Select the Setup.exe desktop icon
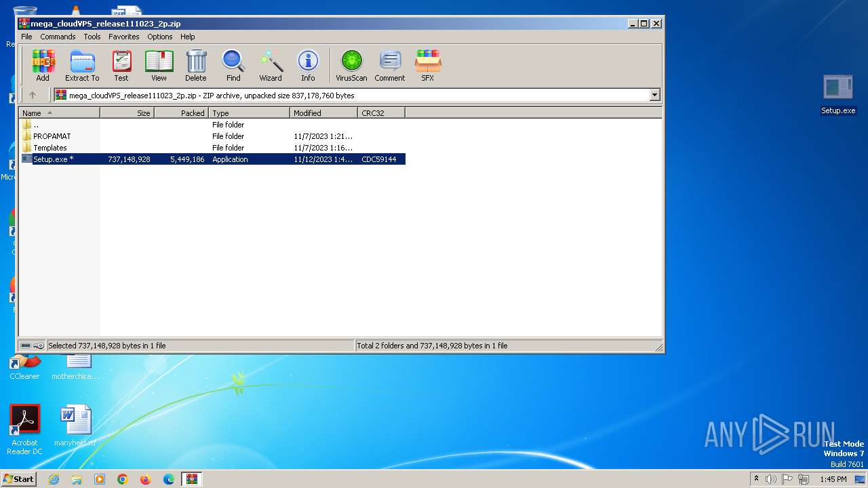This screenshot has width=868, height=488. (x=838, y=95)
